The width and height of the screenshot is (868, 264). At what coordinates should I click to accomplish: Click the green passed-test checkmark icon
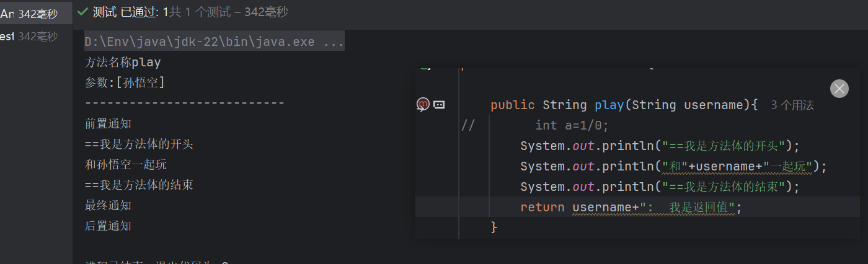tap(82, 12)
